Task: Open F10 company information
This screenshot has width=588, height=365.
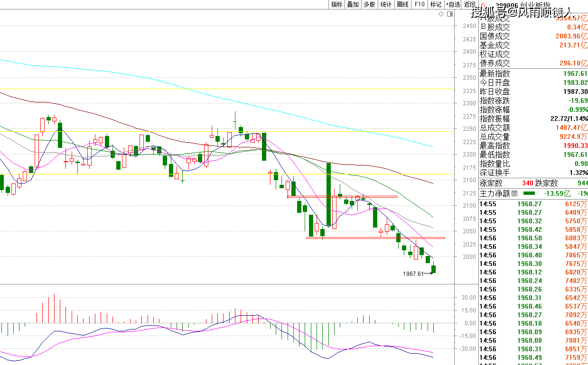Action: click(419, 4)
